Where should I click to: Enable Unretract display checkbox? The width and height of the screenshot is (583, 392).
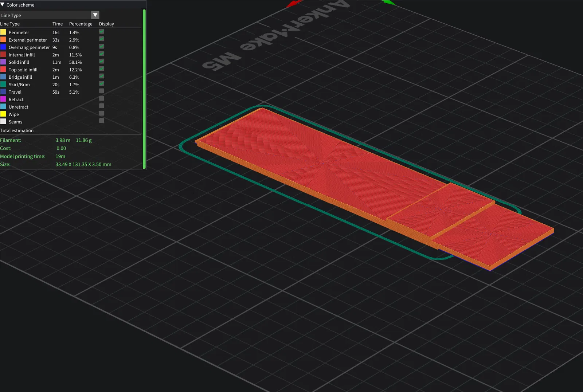pyautogui.click(x=102, y=106)
